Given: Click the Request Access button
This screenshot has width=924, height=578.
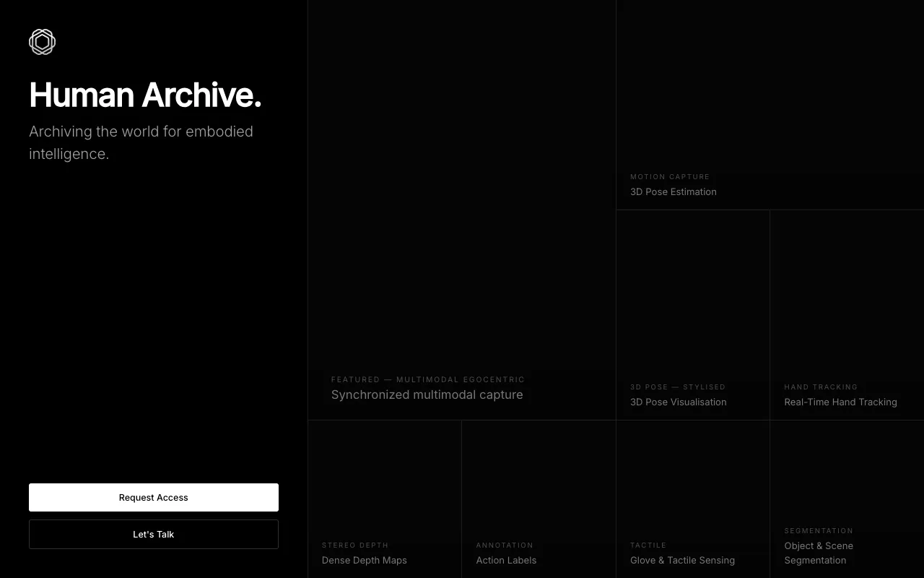Looking at the screenshot, I should point(153,497).
